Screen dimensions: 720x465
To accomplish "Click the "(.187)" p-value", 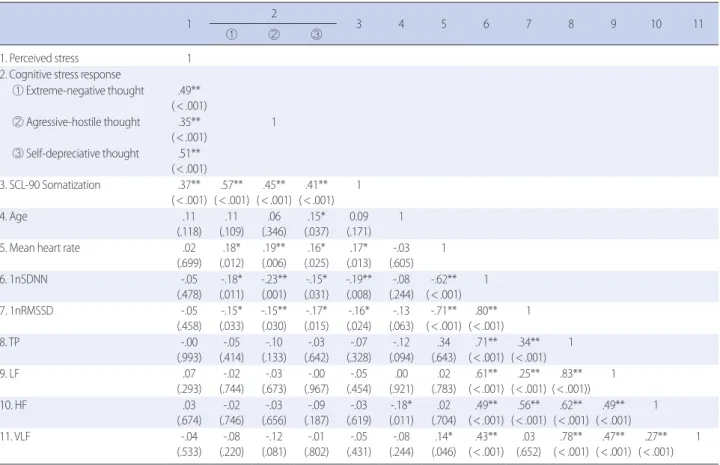I will [x=316, y=420].
